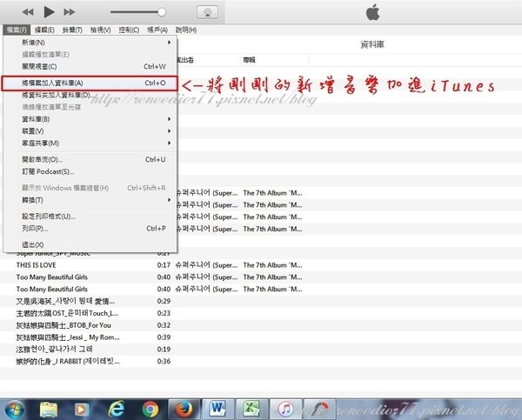Click the next track fast-forward button
The image size is (522, 420).
click(x=70, y=12)
